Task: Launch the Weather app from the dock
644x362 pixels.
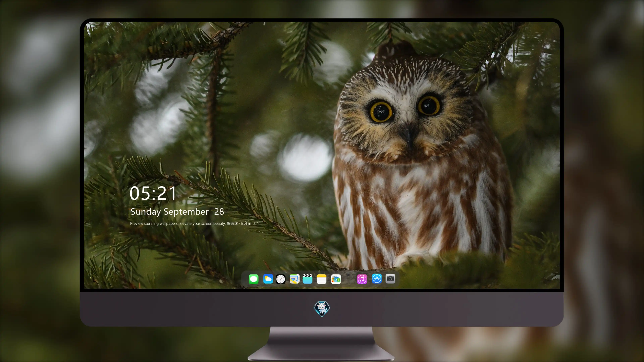Action: coord(268,279)
